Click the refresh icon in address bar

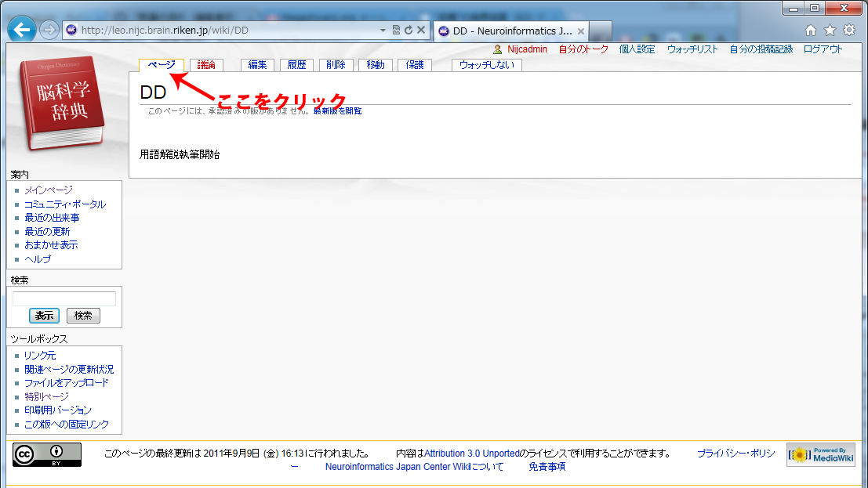tap(409, 31)
